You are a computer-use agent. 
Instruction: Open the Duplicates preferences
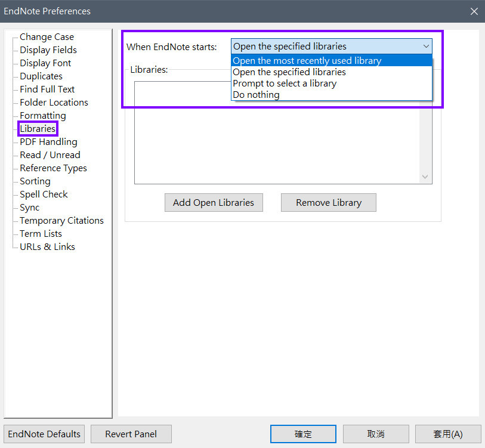point(41,76)
